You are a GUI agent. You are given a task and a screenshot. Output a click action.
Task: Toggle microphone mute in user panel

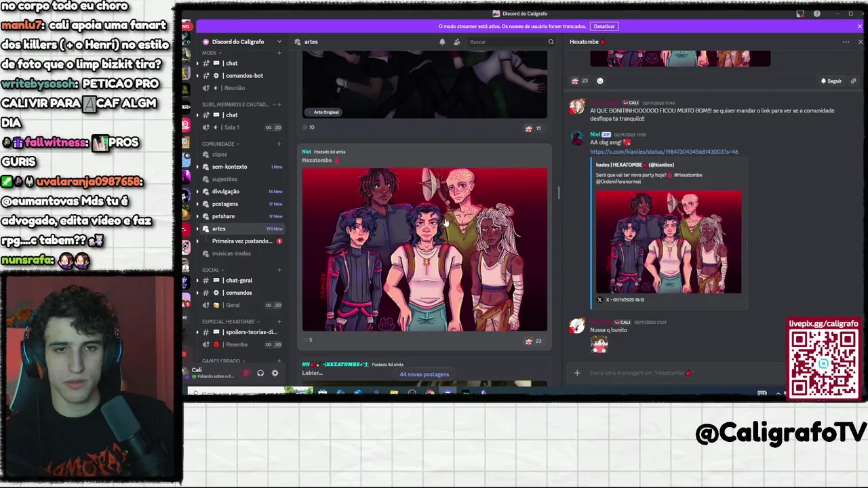coord(245,373)
